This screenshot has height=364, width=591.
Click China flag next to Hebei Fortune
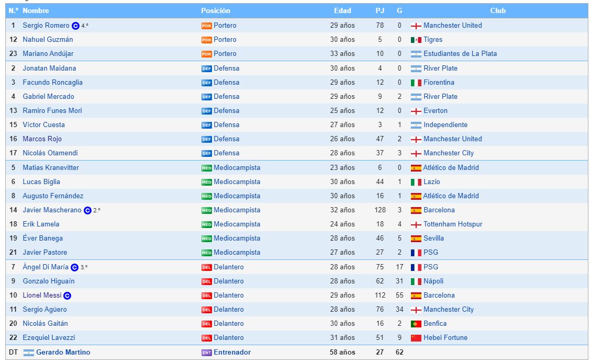[x=416, y=338]
